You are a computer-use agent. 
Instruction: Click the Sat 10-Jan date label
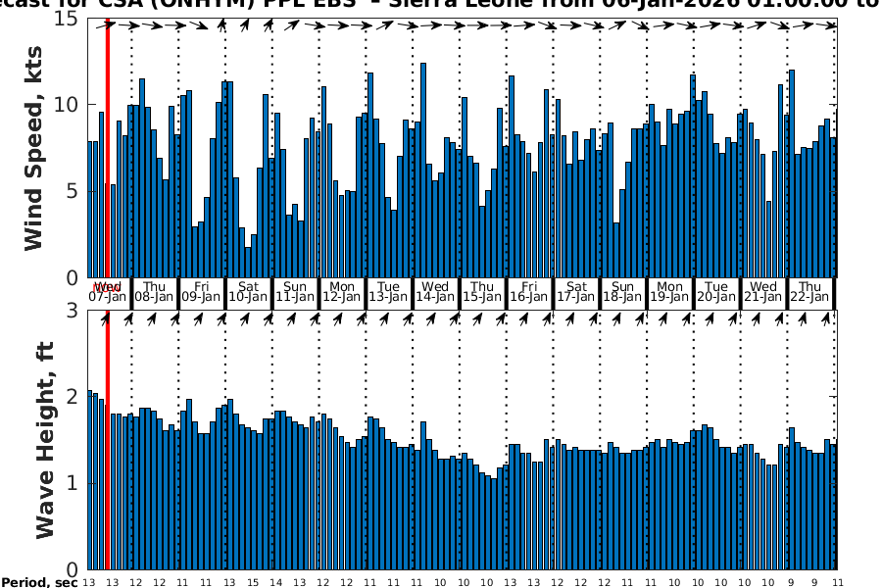(248, 291)
